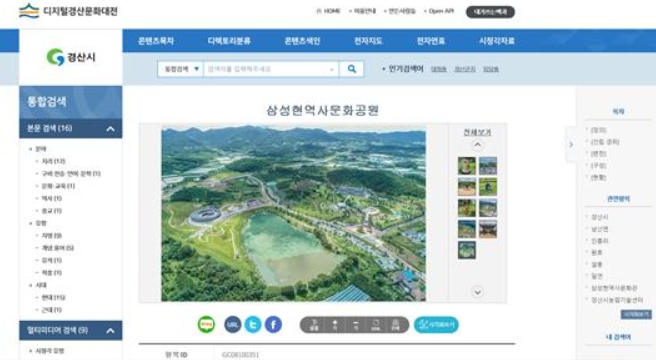Image resolution: width=656 pixels, height=360 pixels.
Task: Click the HOME link at top
Action: click(328, 11)
